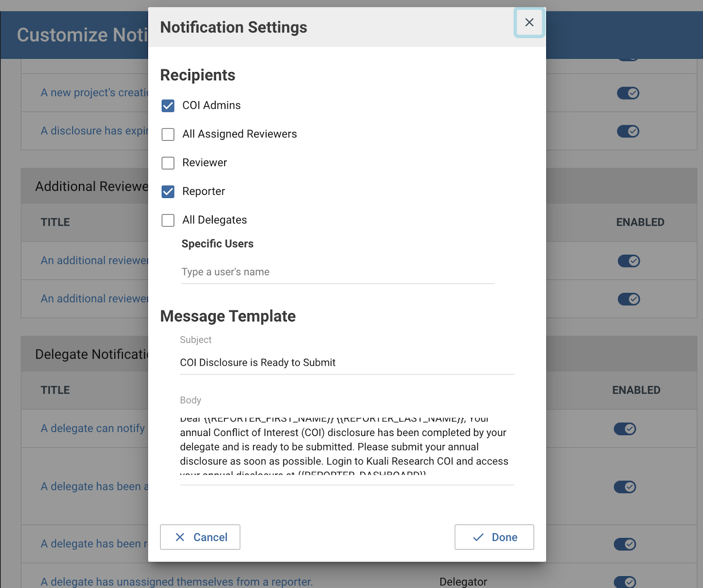Screen dimensions: 703x588
Task: Uncheck the COI Admins checkbox
Action: tap(168, 105)
